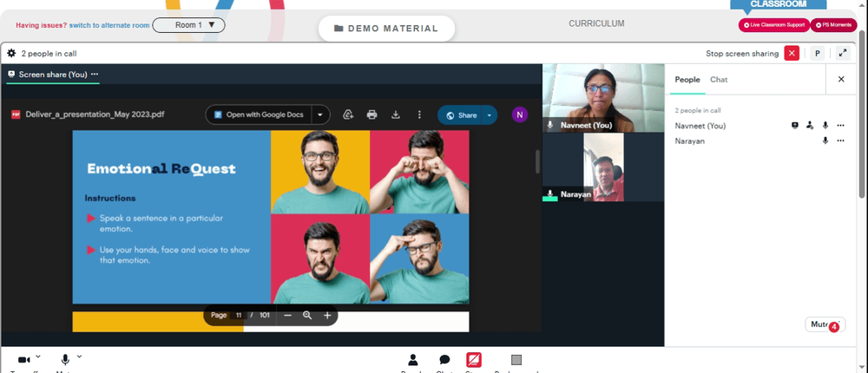The image size is (868, 373).
Task: Switch to the People tab
Action: pyautogui.click(x=687, y=80)
